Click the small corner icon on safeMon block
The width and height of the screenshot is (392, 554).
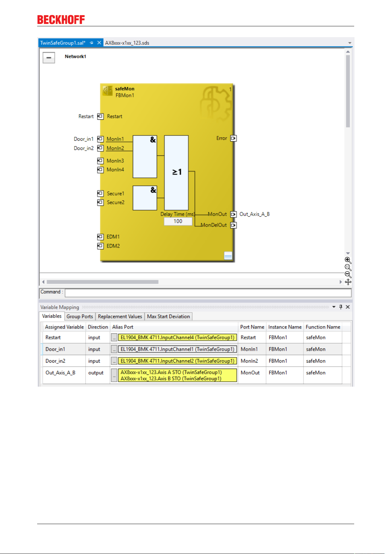pos(228,255)
